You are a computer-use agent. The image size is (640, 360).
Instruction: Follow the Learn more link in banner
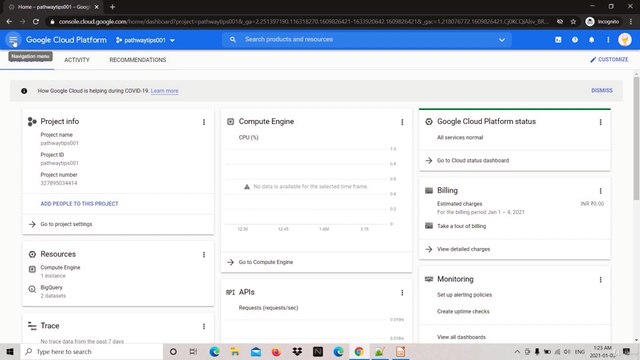click(164, 91)
